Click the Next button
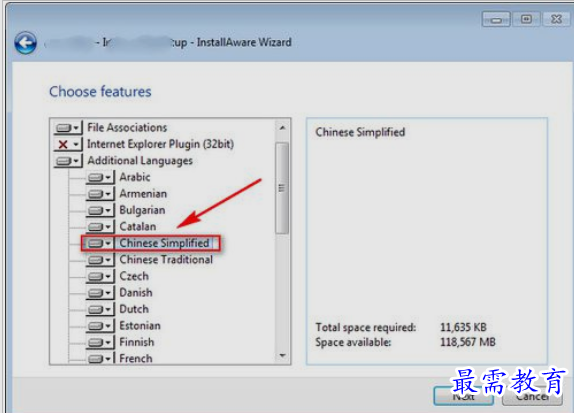Image resolution: width=574 pixels, height=413 pixels. coord(463,396)
